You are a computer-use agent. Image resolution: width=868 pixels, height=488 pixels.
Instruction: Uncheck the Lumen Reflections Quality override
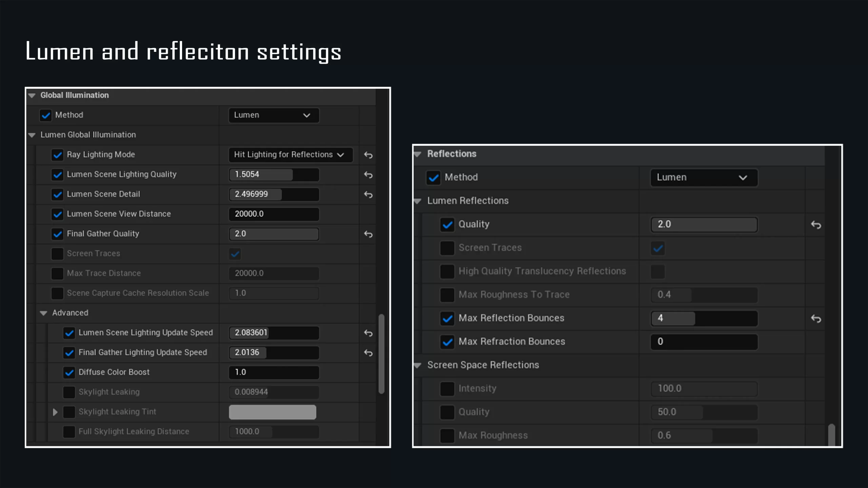click(447, 225)
